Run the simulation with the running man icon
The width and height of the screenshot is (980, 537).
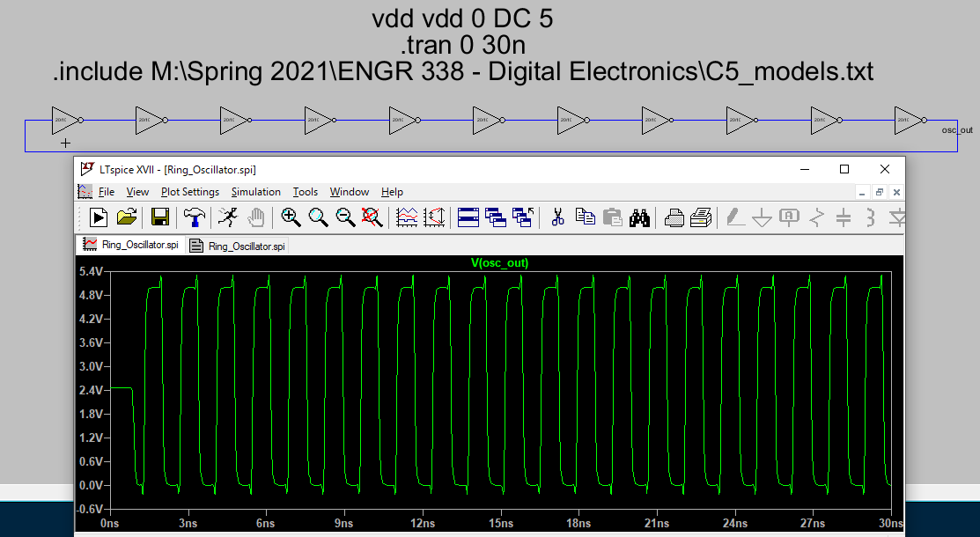227,217
